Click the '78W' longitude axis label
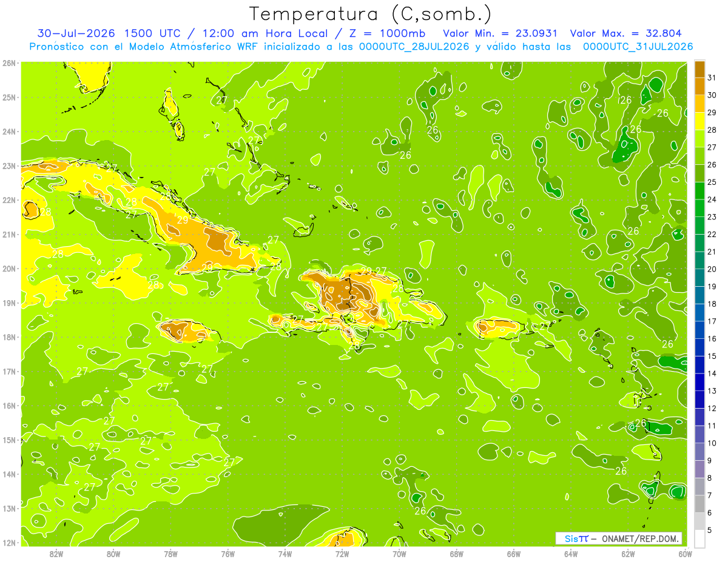This screenshot has width=728, height=562. [170, 554]
